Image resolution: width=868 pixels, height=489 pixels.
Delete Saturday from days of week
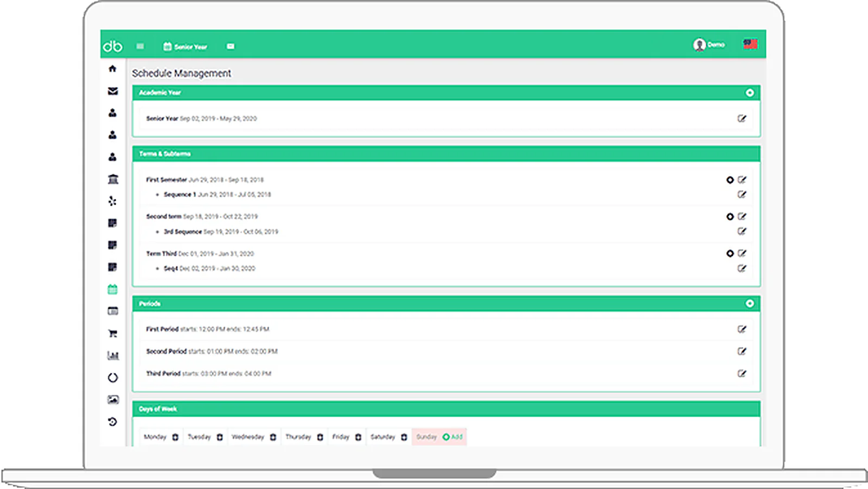pyautogui.click(x=404, y=437)
